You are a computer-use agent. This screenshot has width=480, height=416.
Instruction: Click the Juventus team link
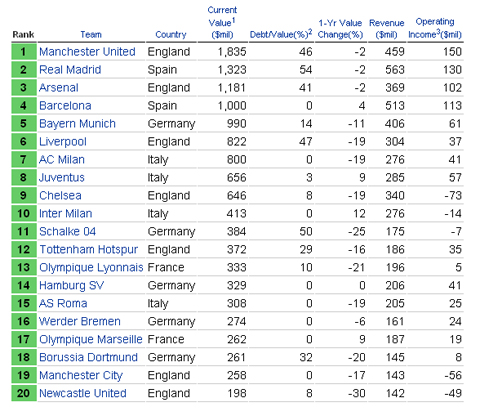click(62, 178)
